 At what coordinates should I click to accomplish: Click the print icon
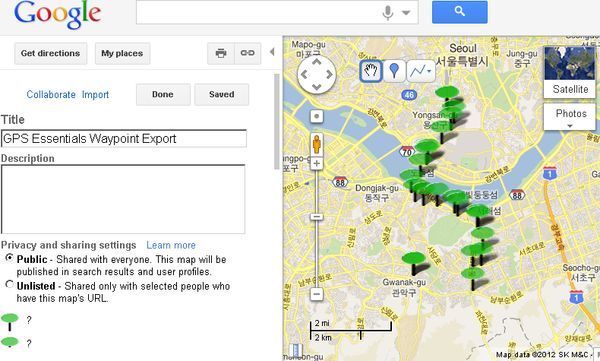coord(221,53)
